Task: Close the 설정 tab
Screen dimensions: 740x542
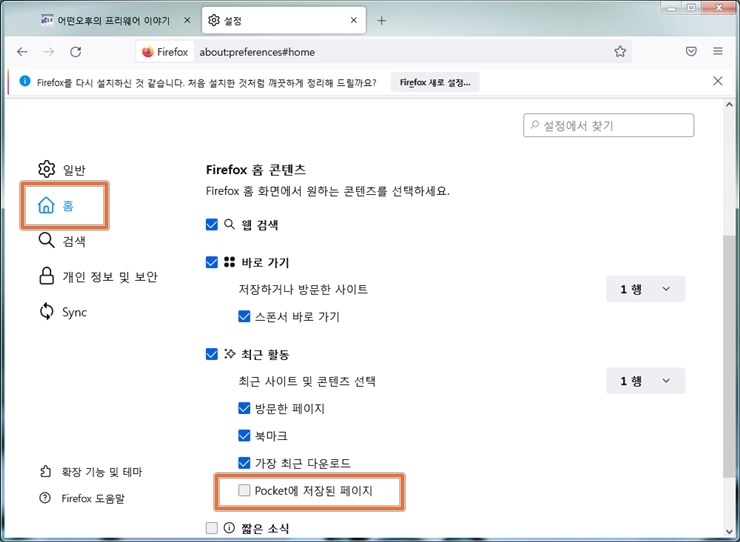Action: (x=353, y=20)
